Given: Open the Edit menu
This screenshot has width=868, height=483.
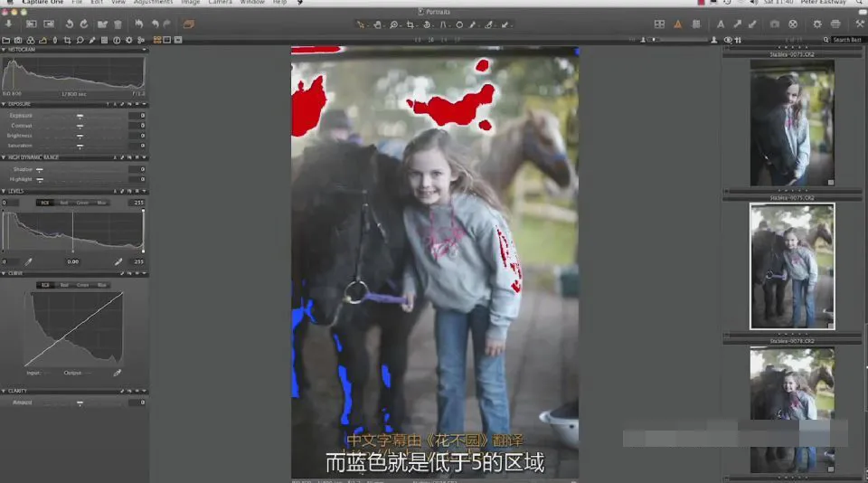Looking at the screenshot, I should 97,2.
